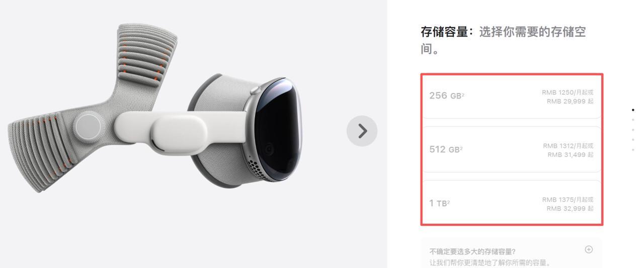
Task: Click the next-image chevron arrow
Action: [x=362, y=131]
